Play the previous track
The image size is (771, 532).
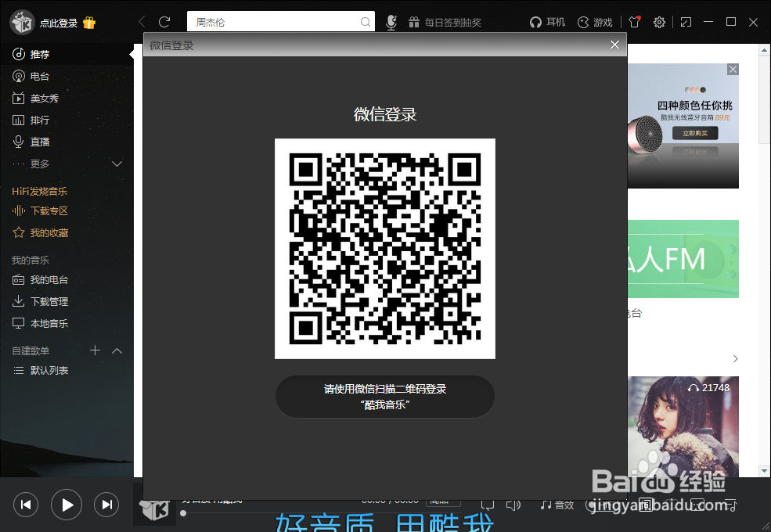coord(26,505)
